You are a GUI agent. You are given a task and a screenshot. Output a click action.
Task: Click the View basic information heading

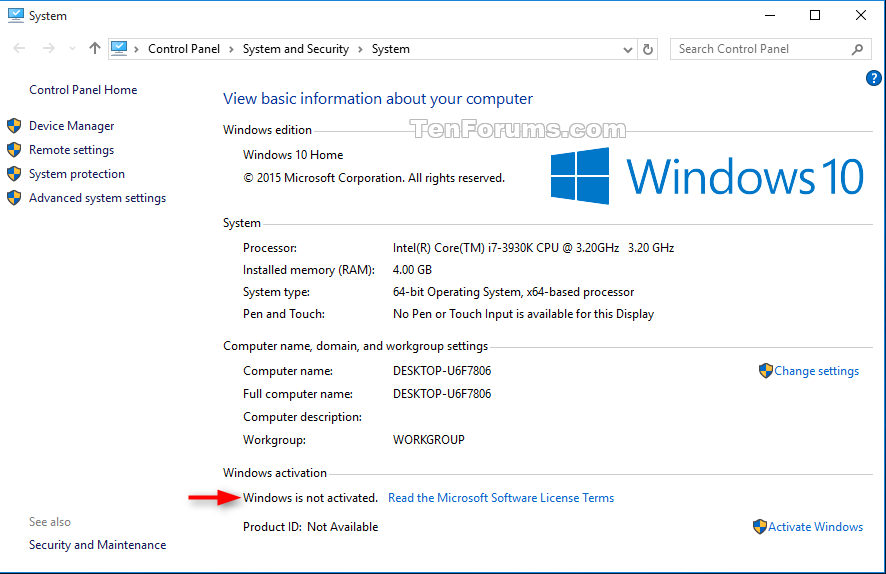378,99
